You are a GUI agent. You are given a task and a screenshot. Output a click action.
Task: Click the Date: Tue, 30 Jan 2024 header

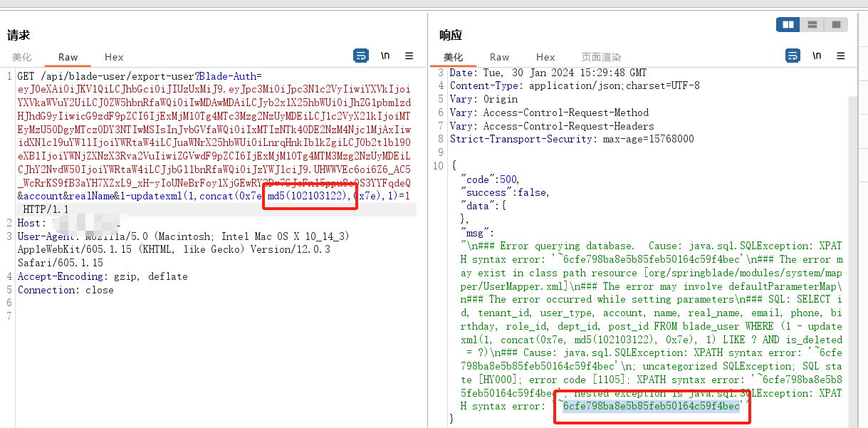548,73
